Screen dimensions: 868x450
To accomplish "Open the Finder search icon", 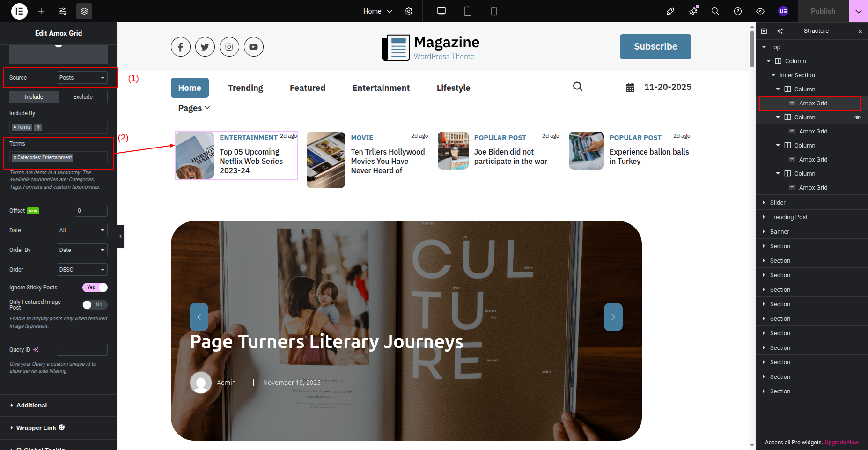I will tap(715, 11).
